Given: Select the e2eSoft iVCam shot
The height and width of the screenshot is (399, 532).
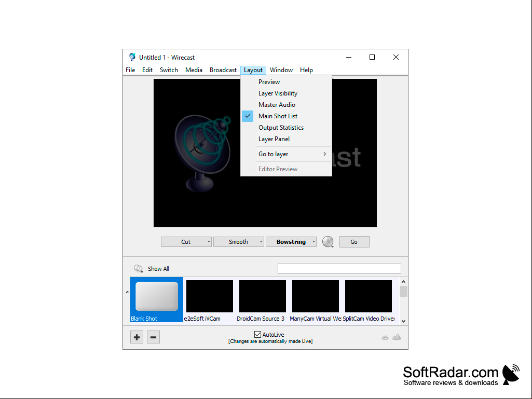Looking at the screenshot, I should pos(210,299).
